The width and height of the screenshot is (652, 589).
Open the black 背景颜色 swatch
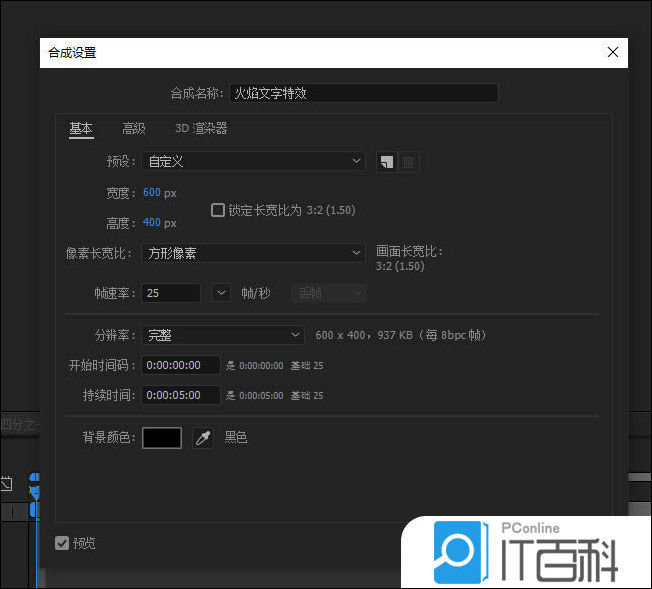point(162,438)
